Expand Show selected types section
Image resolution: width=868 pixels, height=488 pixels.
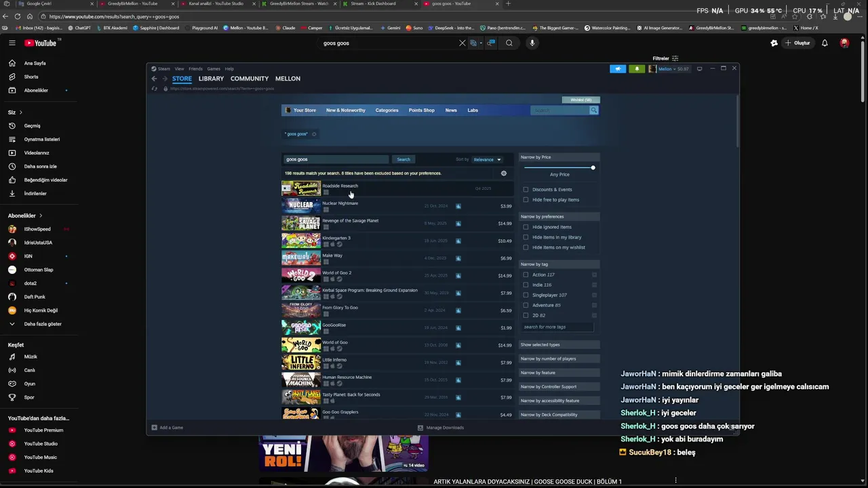click(559, 345)
